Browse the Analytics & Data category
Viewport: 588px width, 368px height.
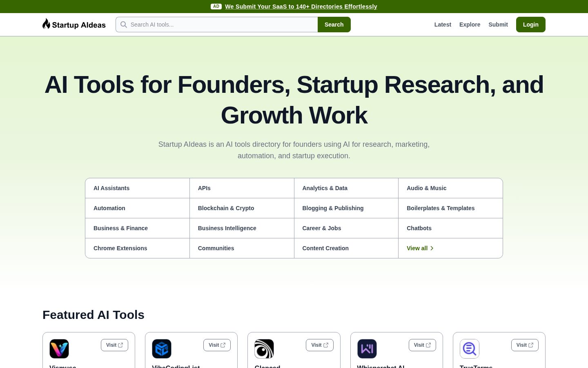(x=346, y=188)
